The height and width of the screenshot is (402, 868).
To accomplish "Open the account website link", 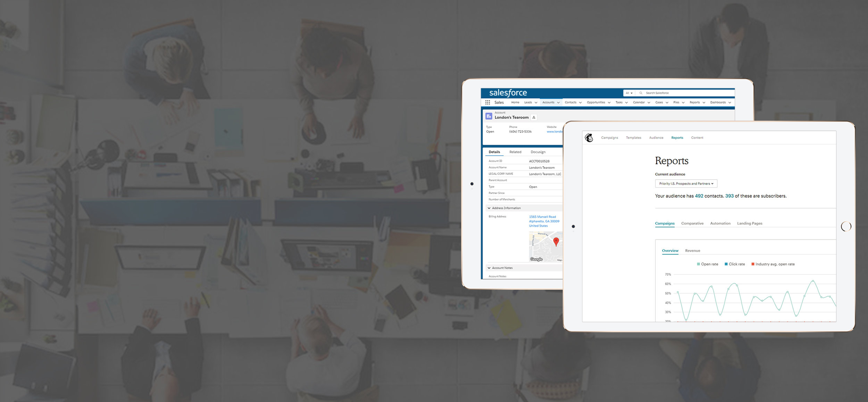I will [x=554, y=132].
